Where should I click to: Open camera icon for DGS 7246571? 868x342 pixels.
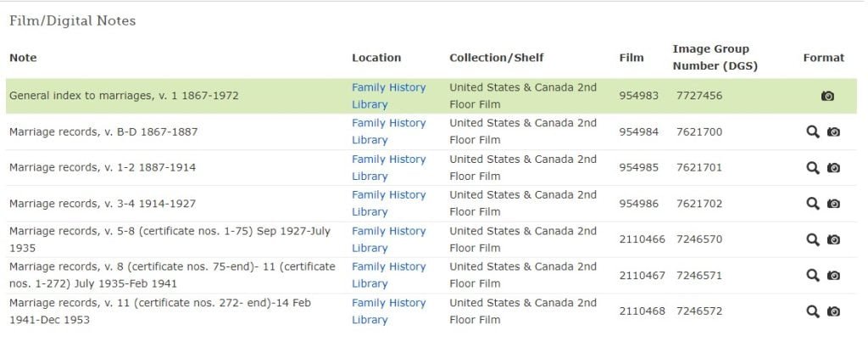click(833, 275)
